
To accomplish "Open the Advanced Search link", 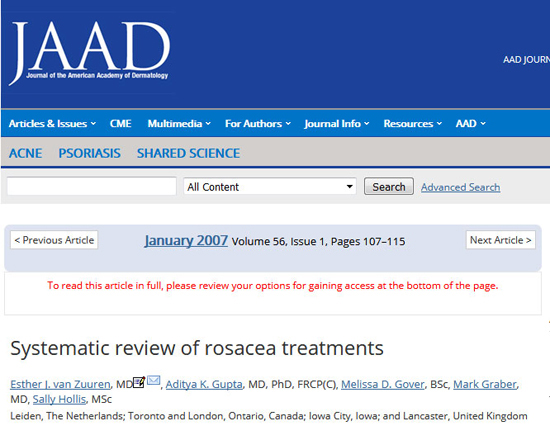I will [460, 187].
